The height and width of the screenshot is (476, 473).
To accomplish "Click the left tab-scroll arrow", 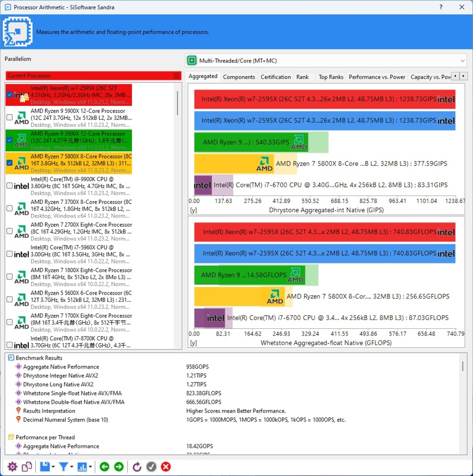I will pyautogui.click(x=455, y=76).
